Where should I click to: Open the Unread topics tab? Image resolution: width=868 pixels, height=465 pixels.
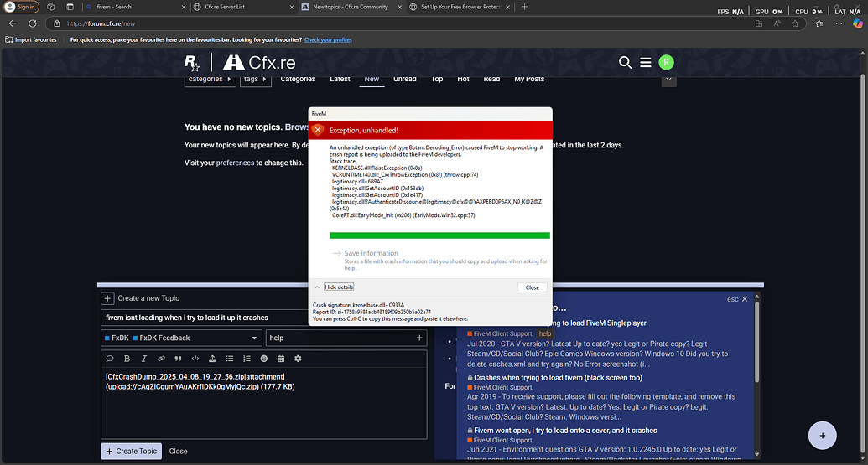404,79
